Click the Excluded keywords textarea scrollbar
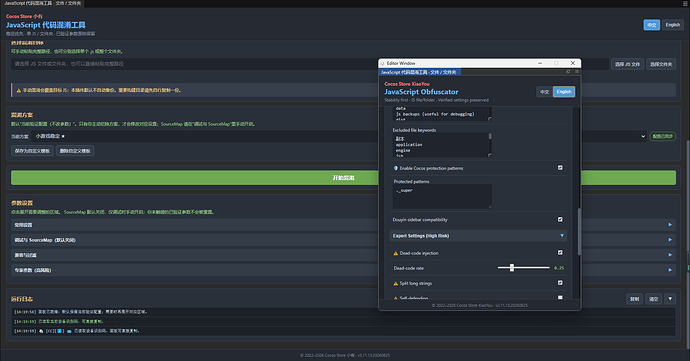 pyautogui.click(x=490, y=136)
